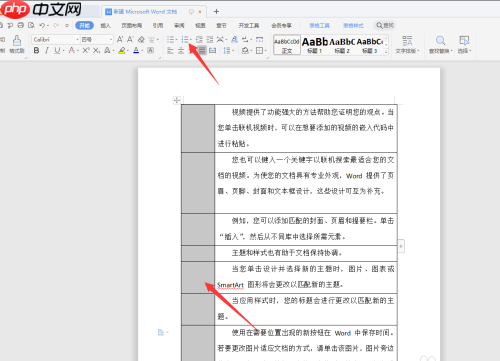The height and width of the screenshot is (361, 500).
Task: Insert numbered list
Action: [185, 39]
